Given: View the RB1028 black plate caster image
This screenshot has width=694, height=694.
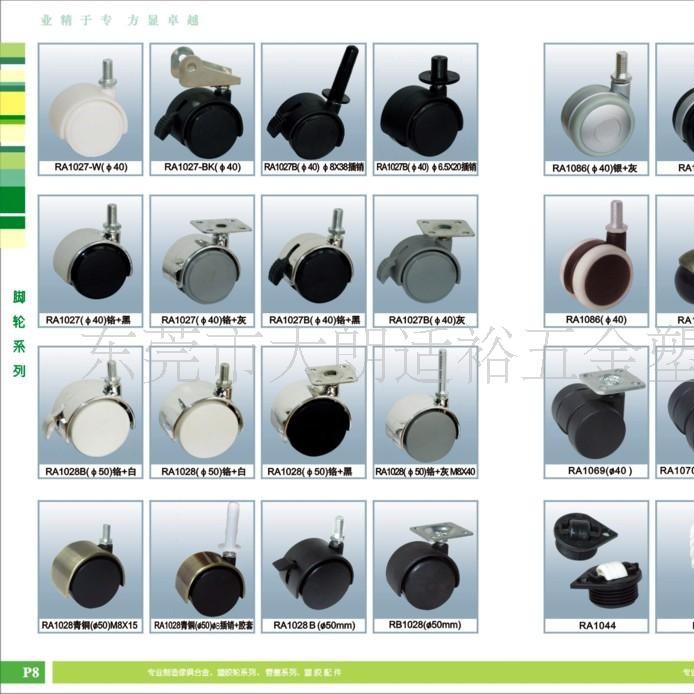Looking at the screenshot, I should pos(425,560).
